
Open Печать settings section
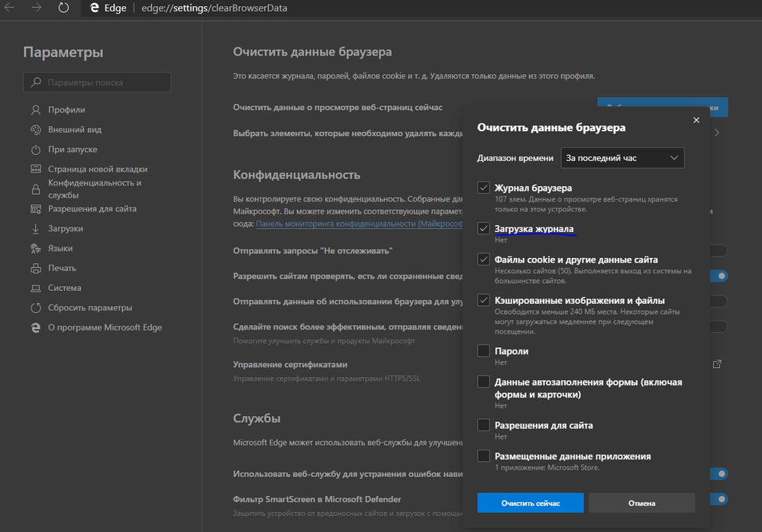point(62,268)
